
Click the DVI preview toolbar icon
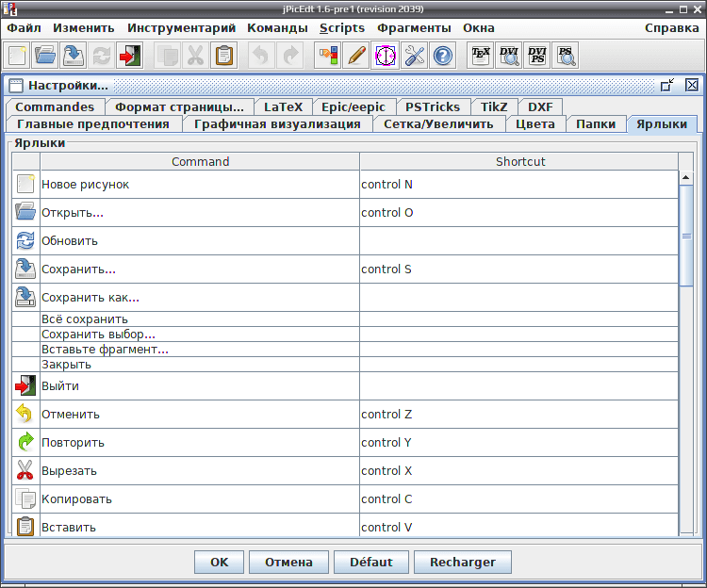click(x=509, y=56)
